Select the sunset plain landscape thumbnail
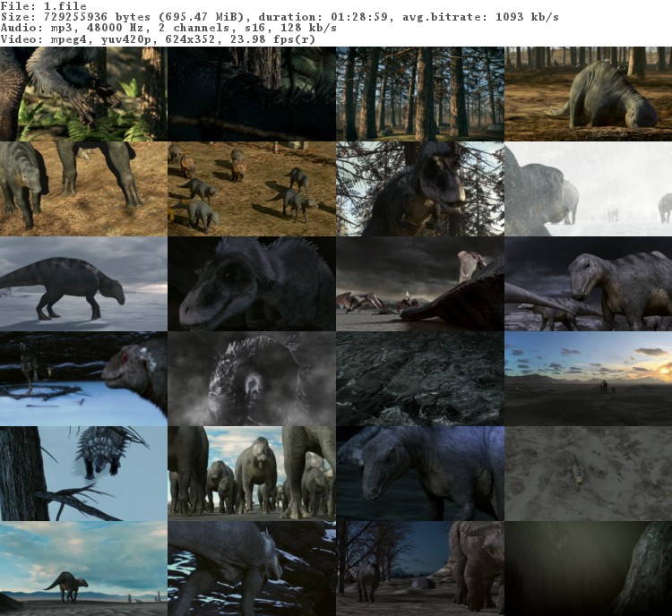This screenshot has width=672, height=616. coord(589,379)
